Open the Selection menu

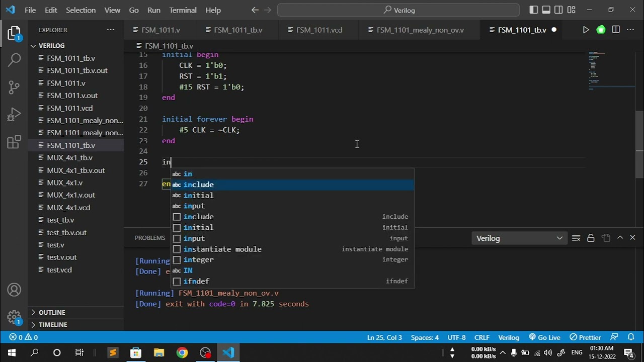coord(80,10)
